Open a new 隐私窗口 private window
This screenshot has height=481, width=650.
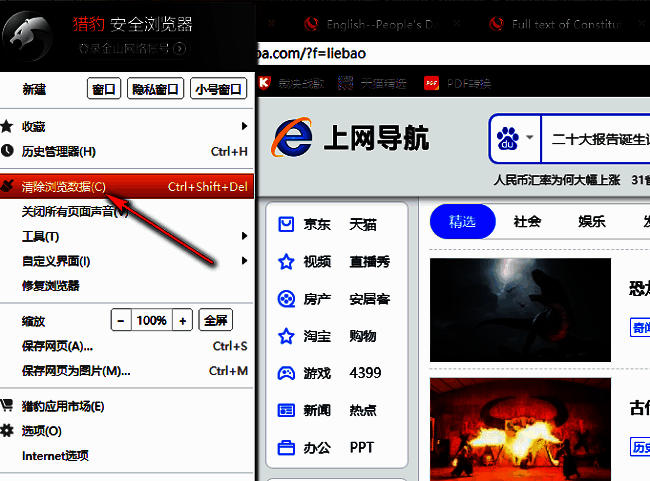(x=156, y=90)
